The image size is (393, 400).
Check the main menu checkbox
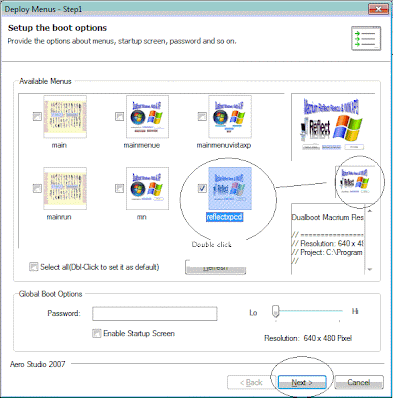(37, 116)
